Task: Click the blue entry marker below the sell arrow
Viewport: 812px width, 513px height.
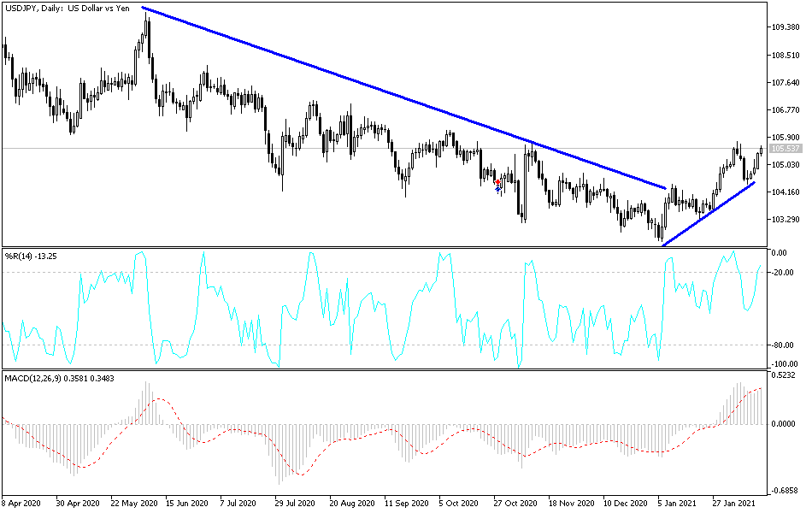Action: click(x=498, y=189)
